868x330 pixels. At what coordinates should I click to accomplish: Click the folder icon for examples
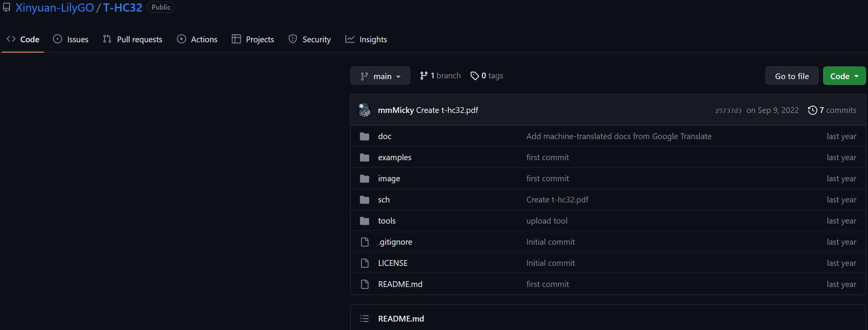click(365, 158)
